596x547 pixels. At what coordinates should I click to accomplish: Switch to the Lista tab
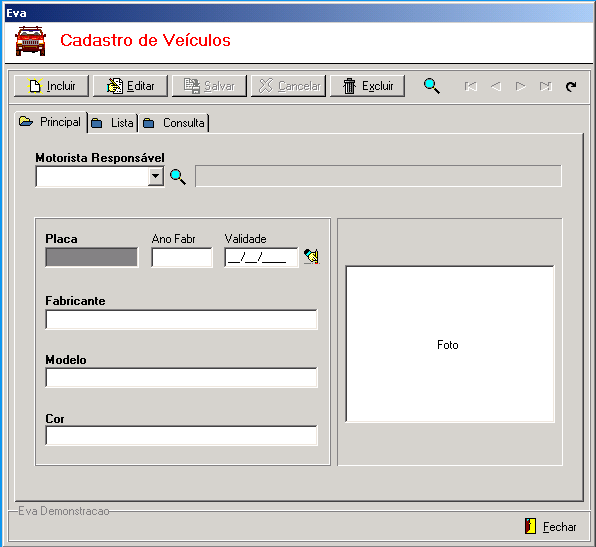[x=113, y=123]
